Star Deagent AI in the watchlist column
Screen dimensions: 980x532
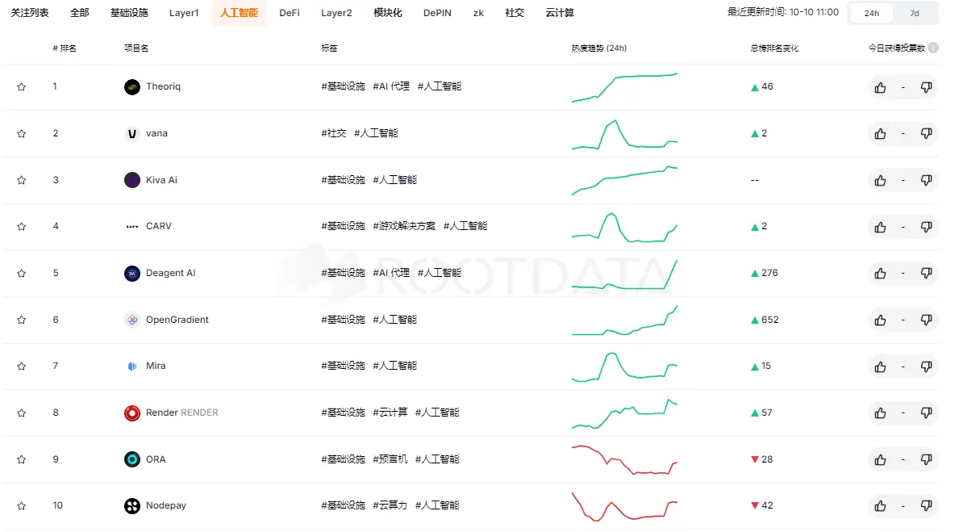pyautogui.click(x=21, y=273)
